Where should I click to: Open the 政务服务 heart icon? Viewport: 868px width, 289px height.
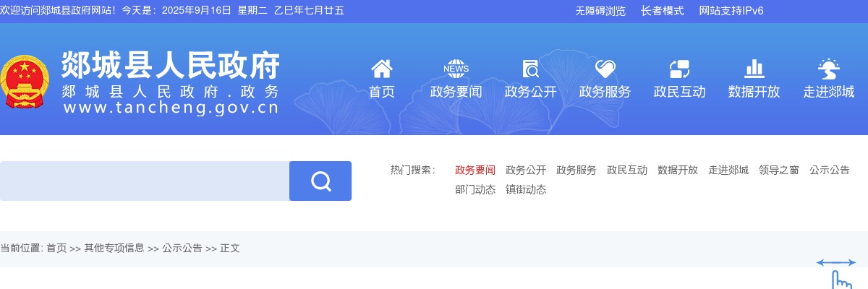pos(605,69)
